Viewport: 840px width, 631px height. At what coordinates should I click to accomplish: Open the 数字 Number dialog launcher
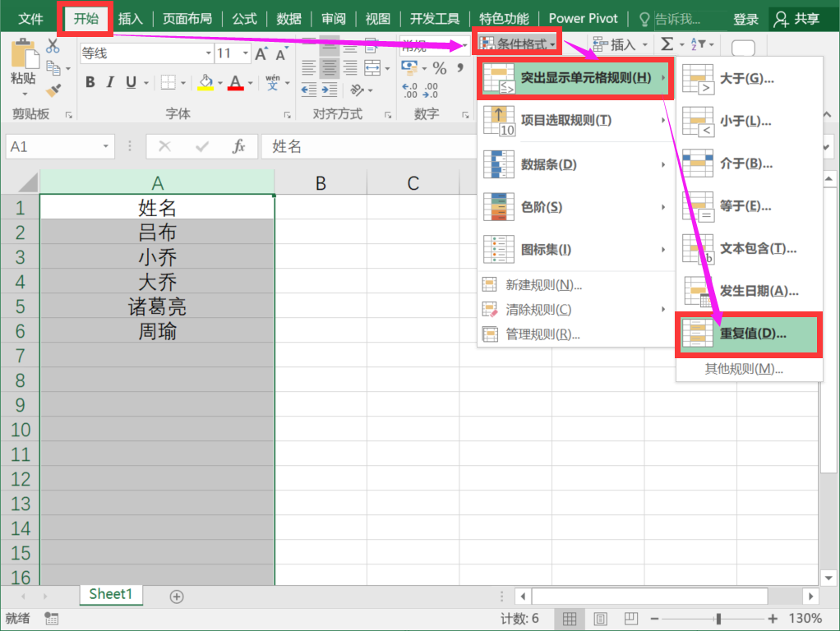[465, 115]
